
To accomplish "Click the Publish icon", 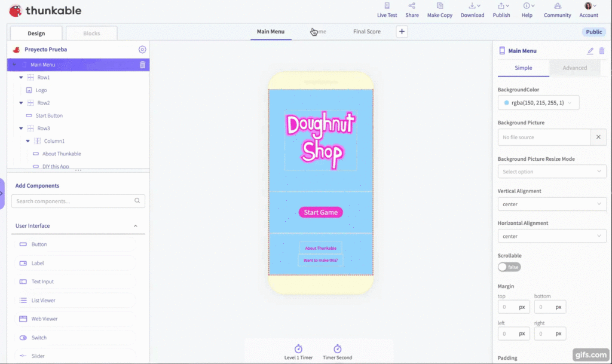I will click(501, 6).
